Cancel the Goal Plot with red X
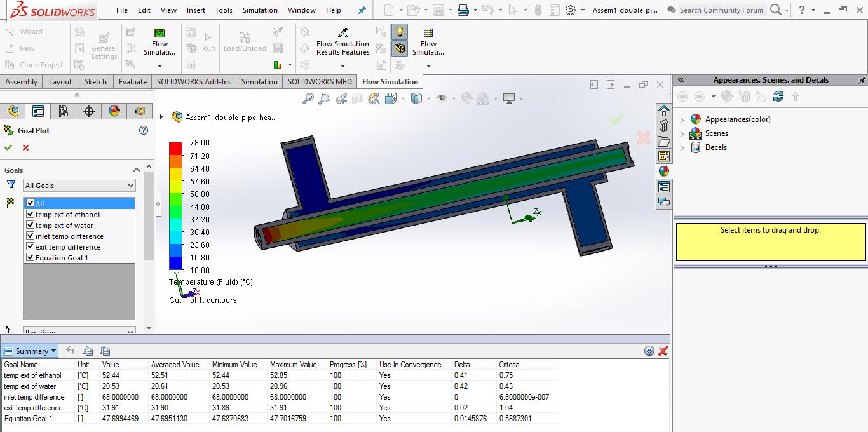 tap(25, 147)
